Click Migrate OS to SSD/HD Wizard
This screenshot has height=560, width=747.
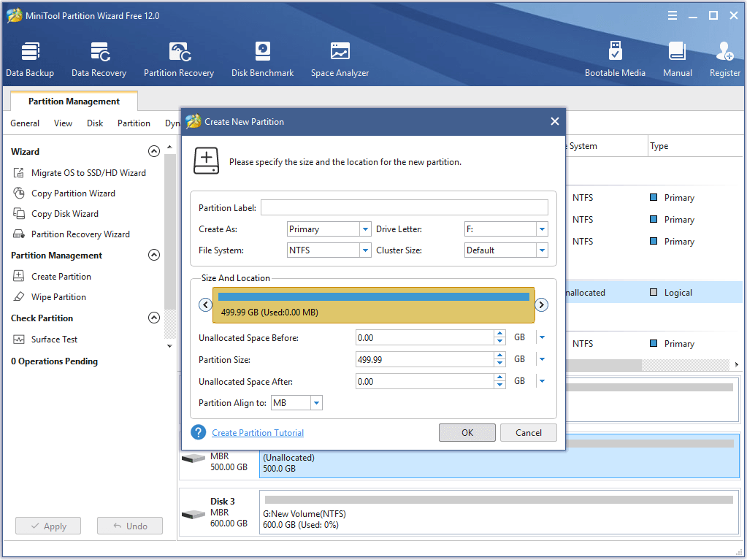[88, 173]
